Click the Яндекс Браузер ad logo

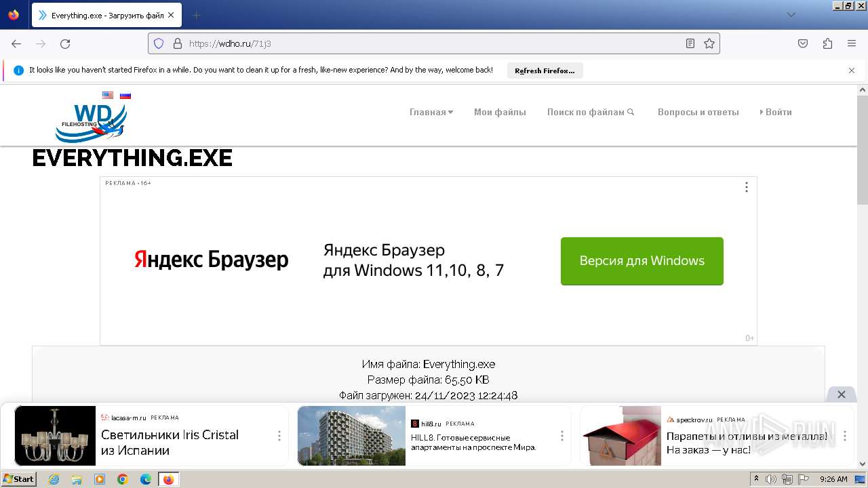coord(212,260)
